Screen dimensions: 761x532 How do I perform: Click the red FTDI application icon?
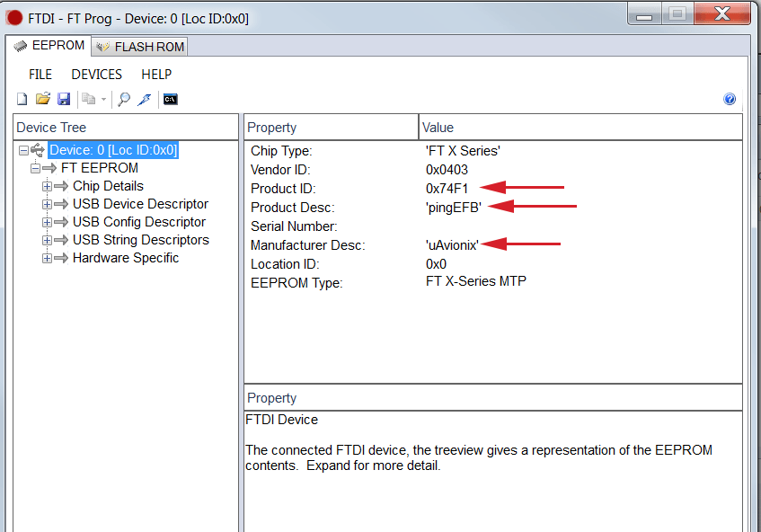14,18
